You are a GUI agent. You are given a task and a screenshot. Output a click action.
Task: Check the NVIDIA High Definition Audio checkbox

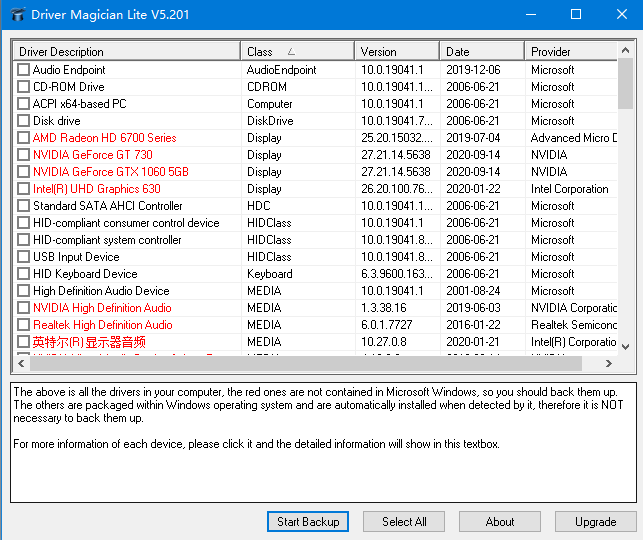click(x=23, y=308)
